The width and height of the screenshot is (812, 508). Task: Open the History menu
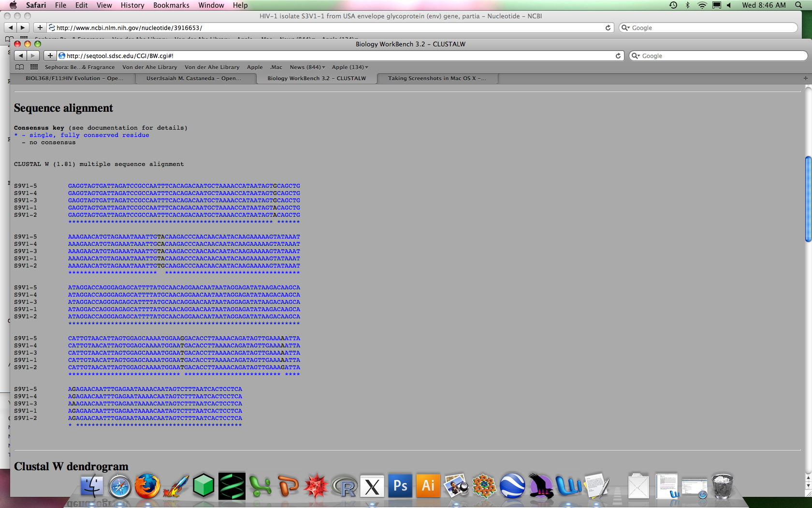(132, 5)
